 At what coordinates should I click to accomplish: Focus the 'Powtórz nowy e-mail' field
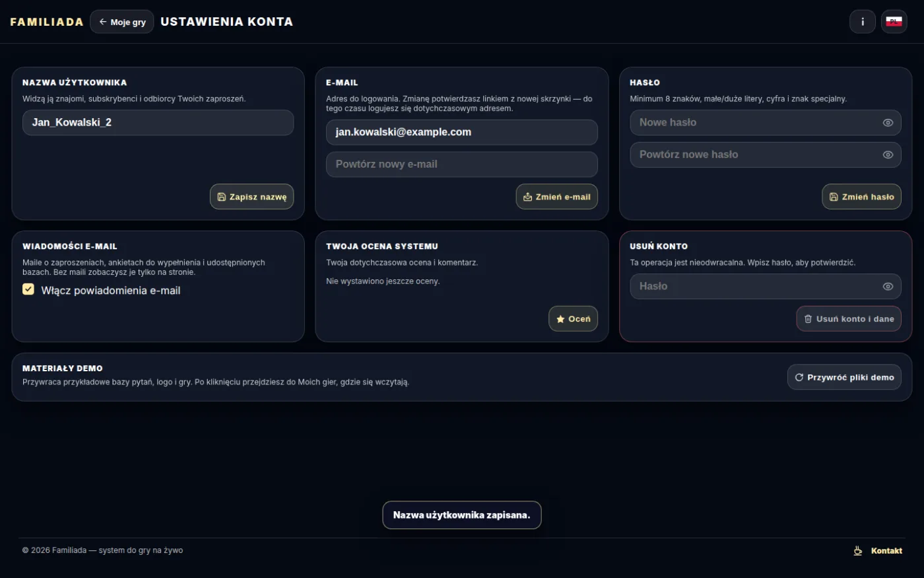tap(461, 164)
